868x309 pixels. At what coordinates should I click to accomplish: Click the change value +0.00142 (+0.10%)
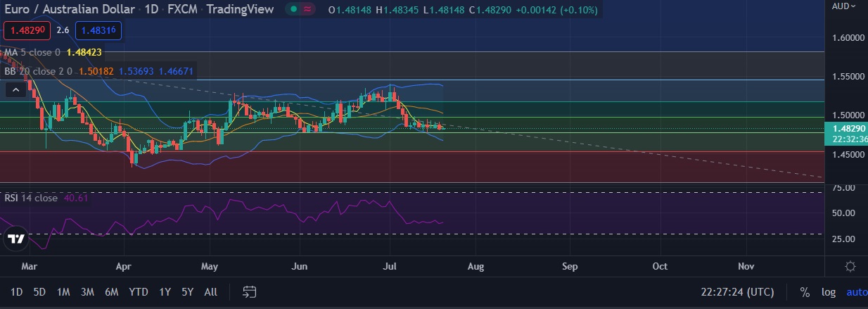coord(556,8)
